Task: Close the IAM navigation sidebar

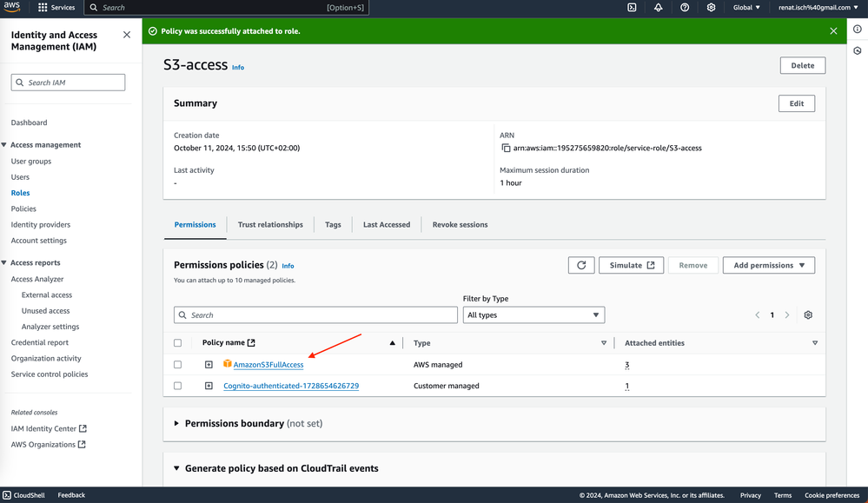Action: 127,34
